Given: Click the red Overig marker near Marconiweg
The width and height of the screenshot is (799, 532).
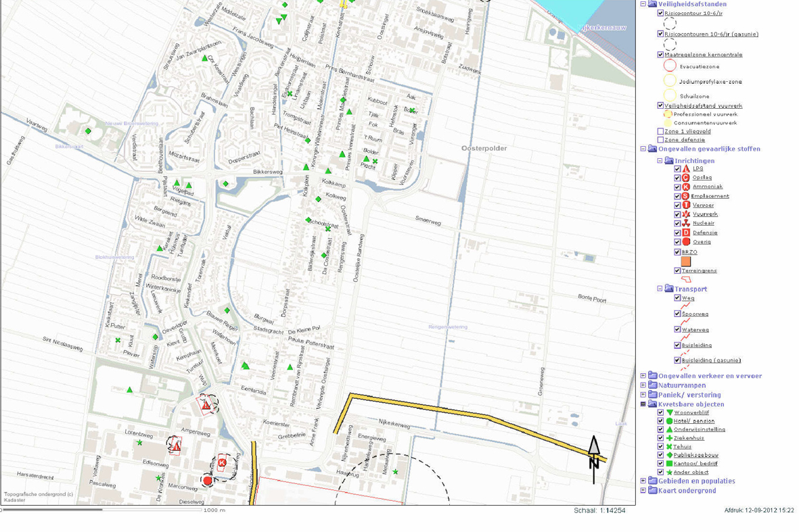Looking at the screenshot, I should [x=208, y=480].
